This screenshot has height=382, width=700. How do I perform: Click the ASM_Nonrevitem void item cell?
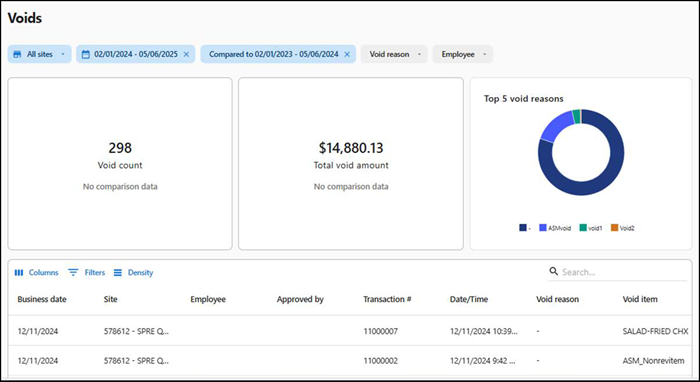click(x=654, y=361)
